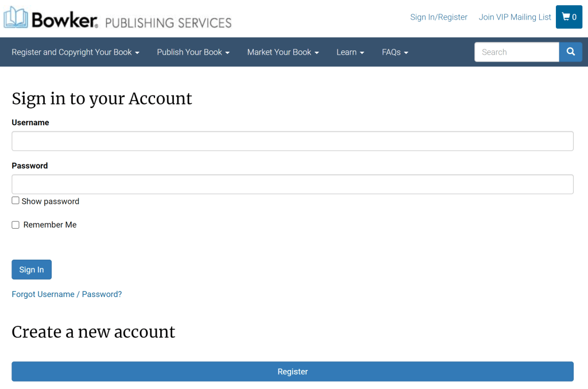Click Join VIP Mailing List link
Screen dimensions: 588x389
click(x=514, y=17)
